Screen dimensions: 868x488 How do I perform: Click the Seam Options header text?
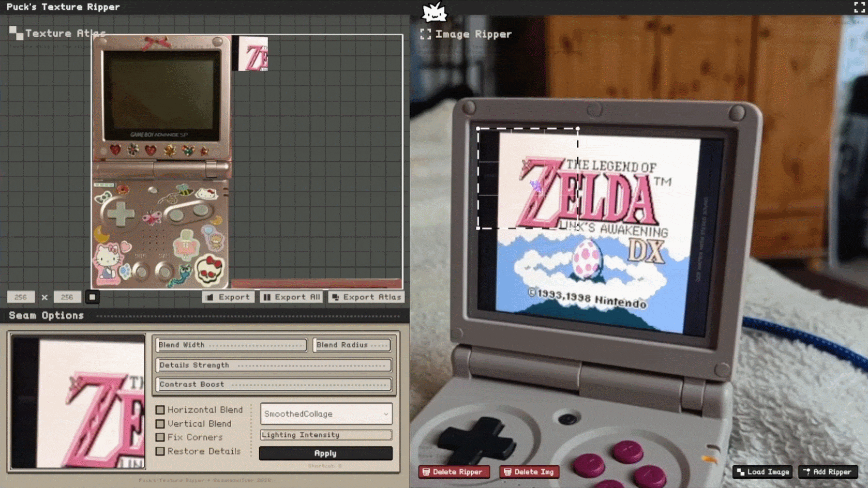46,315
